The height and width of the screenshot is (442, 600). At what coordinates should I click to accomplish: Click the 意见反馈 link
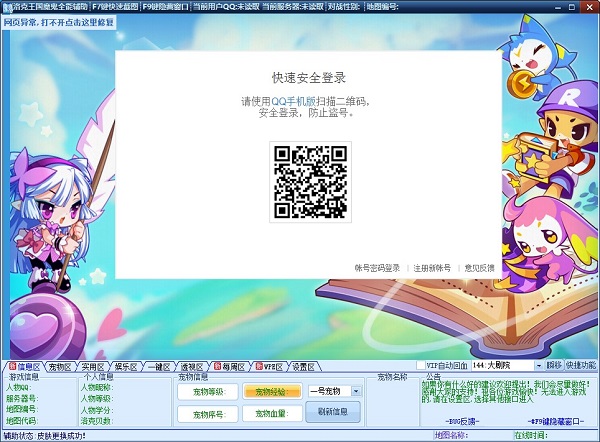tap(479, 268)
